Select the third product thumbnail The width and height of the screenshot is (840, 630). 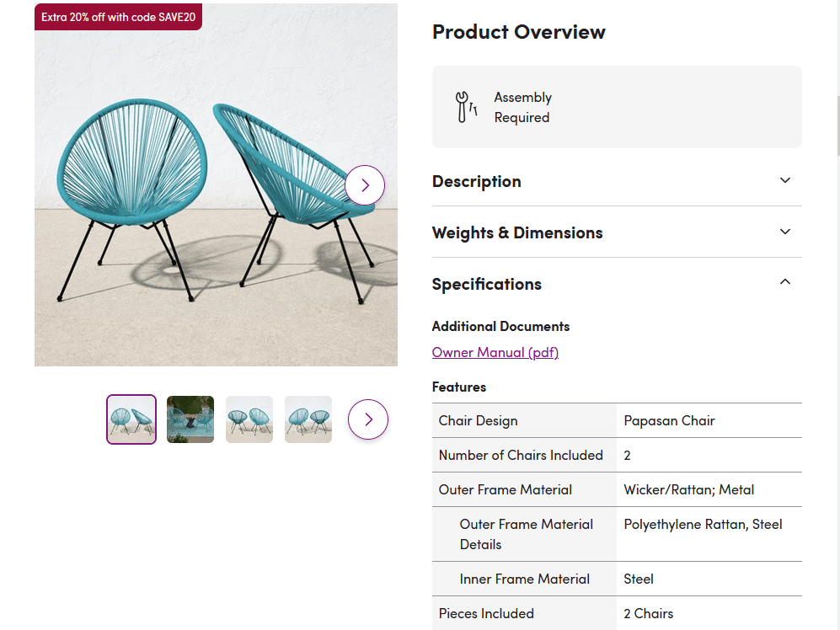pyautogui.click(x=249, y=419)
